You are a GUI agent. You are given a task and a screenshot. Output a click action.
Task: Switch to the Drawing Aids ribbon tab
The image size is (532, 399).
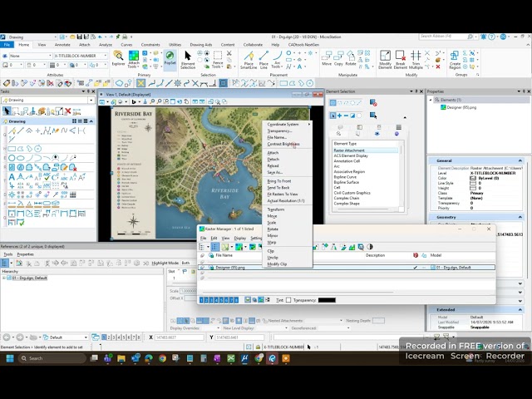click(201, 45)
